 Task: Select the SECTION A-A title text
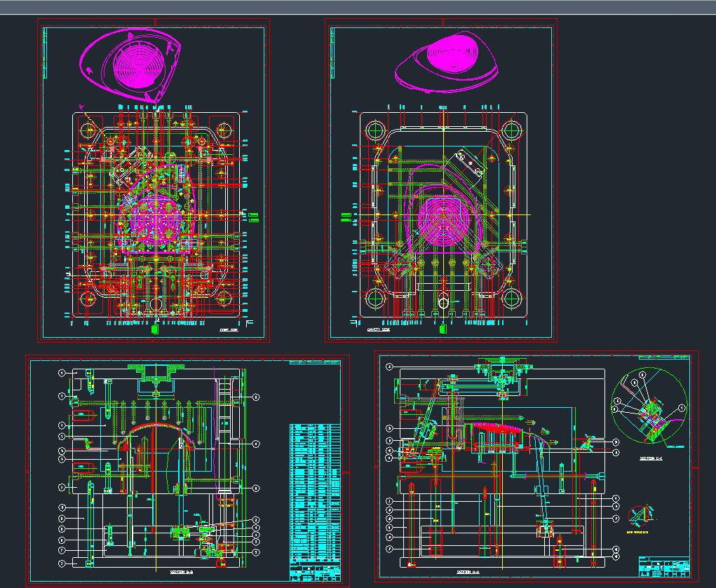coord(468,572)
